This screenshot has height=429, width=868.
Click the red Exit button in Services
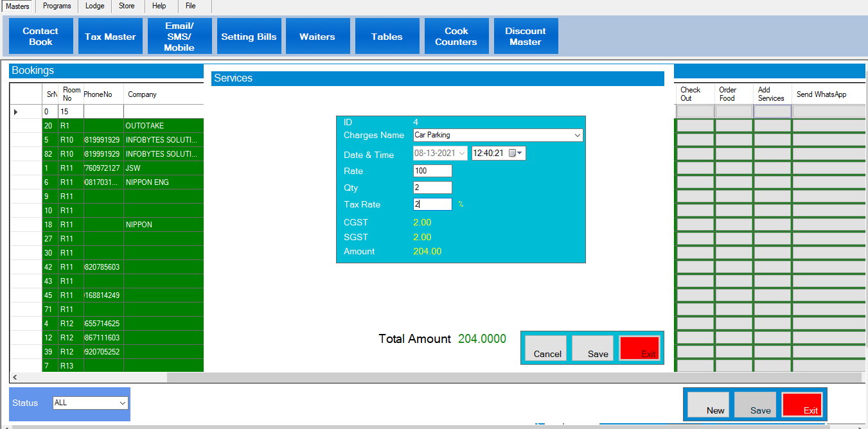(x=639, y=348)
